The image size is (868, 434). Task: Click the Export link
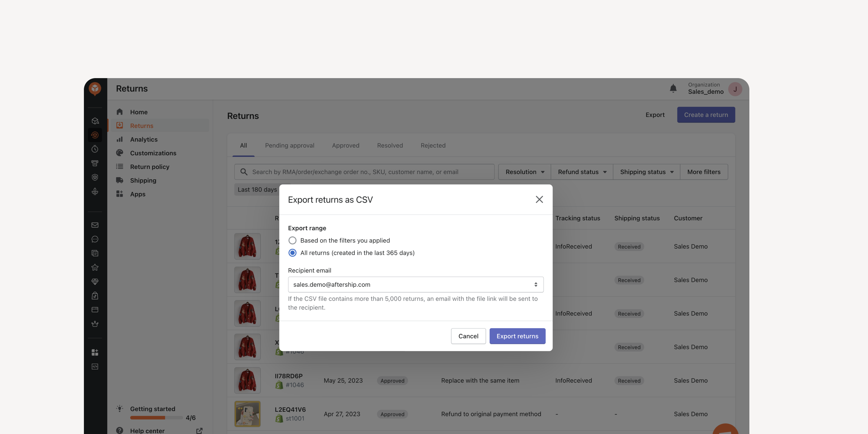click(655, 115)
